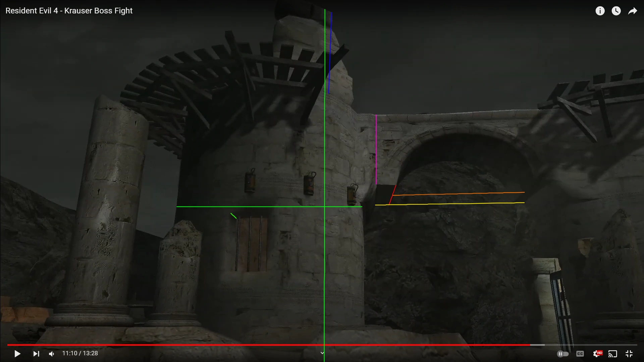
Task: Open the Cast to TV icon
Action: (612, 354)
